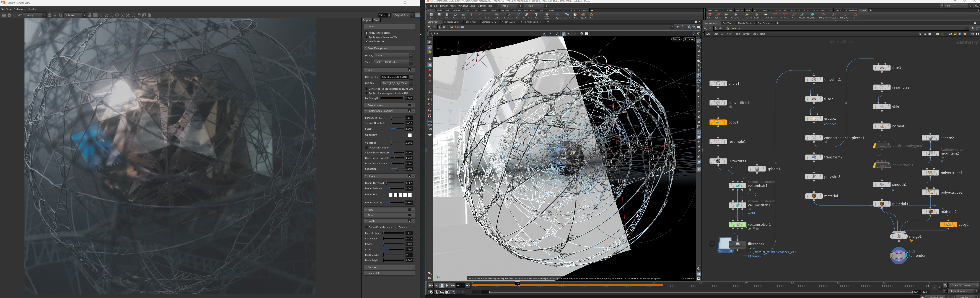Select the to_render null node
This screenshot has height=298, width=980.
899,256
